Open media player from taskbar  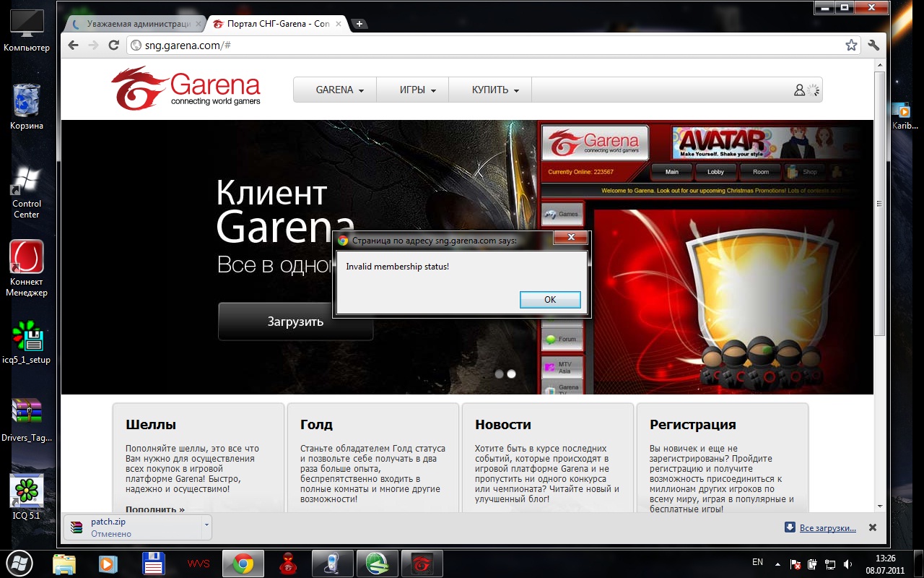(108, 564)
